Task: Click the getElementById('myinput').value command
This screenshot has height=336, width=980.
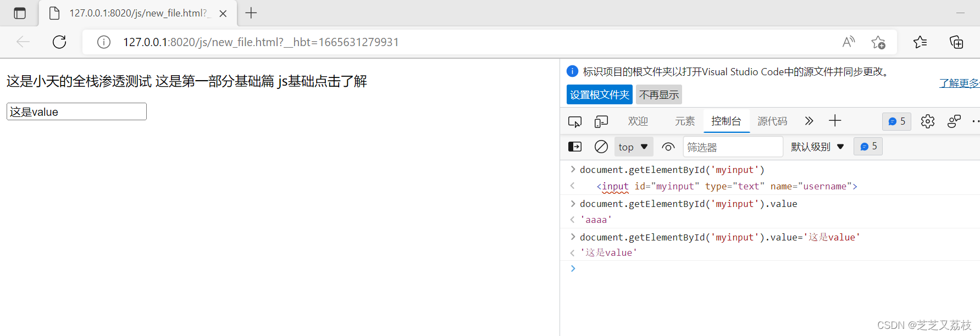Action: (689, 204)
